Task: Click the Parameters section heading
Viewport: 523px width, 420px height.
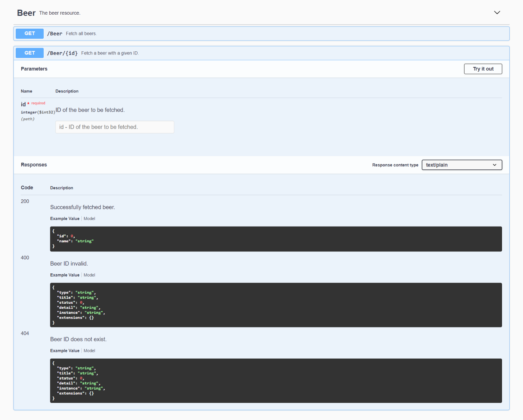Action: 34,69
